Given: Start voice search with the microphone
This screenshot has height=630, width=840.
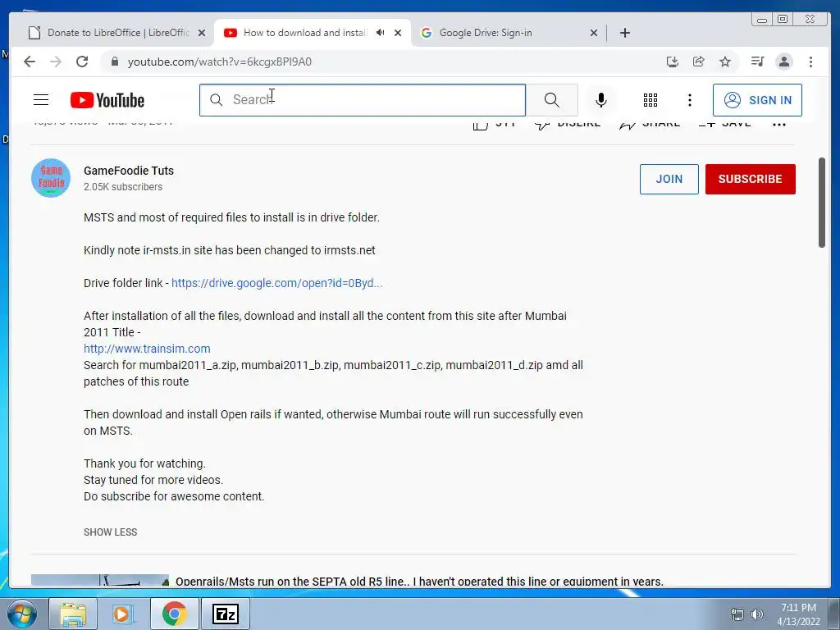Looking at the screenshot, I should click(x=601, y=99).
